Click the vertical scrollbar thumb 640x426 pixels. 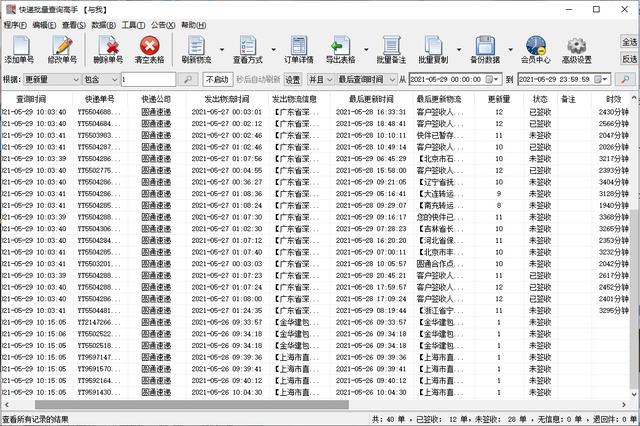point(634,299)
